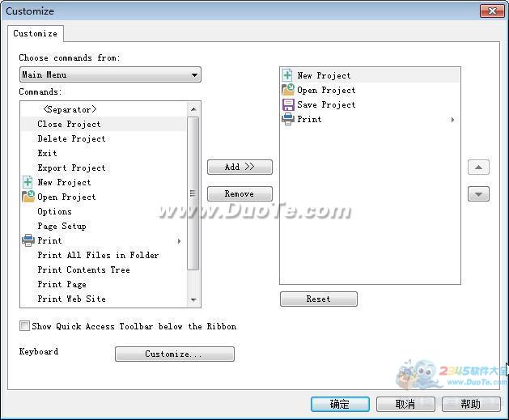Click the Commands list scrollbar thumb
The width and height of the screenshot is (509, 420).
(x=193, y=193)
